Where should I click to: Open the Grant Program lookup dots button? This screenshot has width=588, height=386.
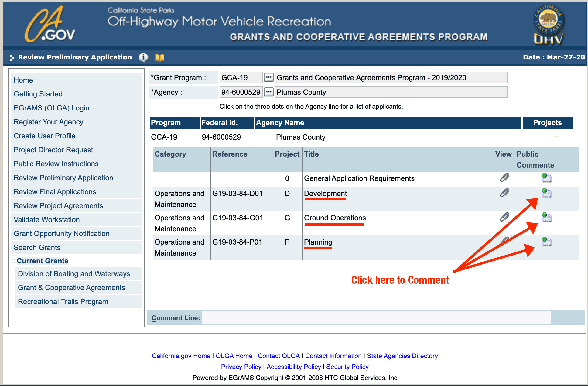point(268,77)
